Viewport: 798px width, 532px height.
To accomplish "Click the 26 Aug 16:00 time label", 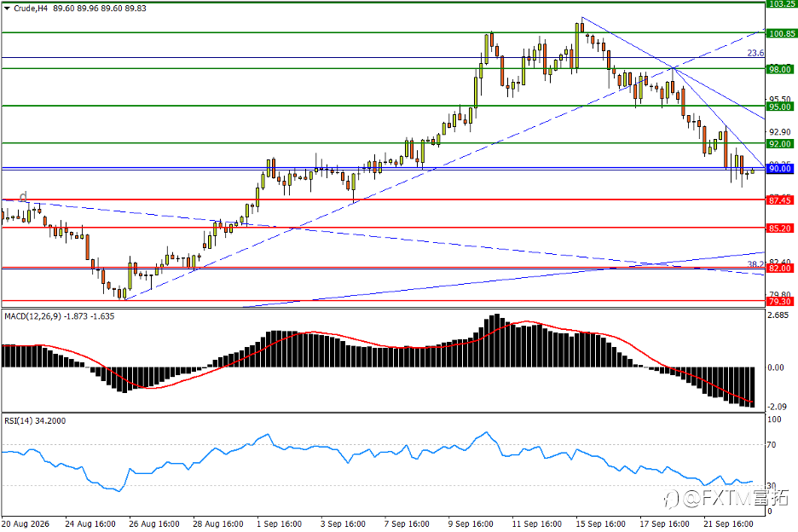I will (x=154, y=523).
